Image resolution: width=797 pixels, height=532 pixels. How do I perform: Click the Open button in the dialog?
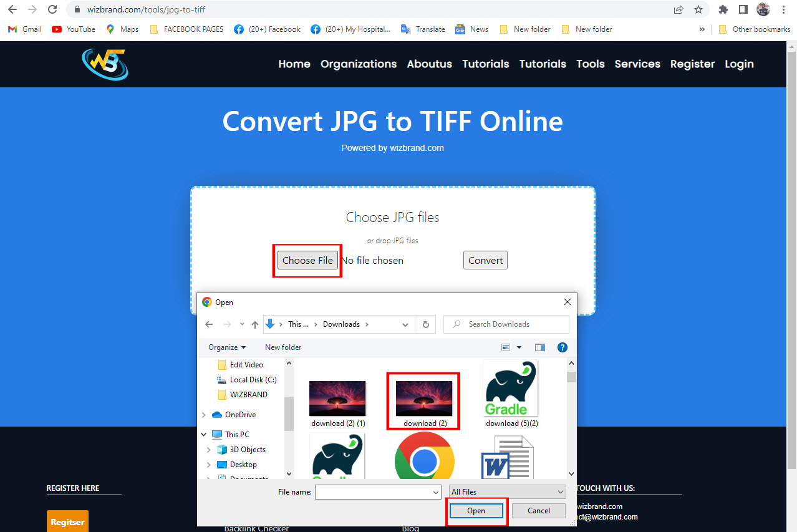476,510
